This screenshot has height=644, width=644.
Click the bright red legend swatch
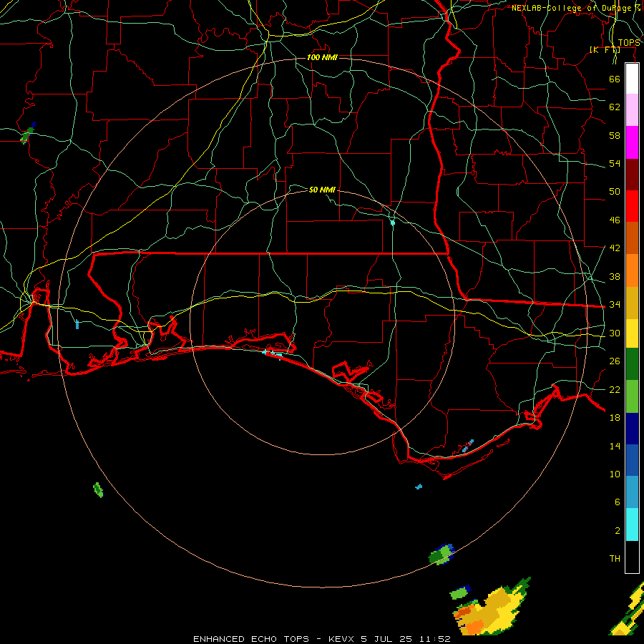pyautogui.click(x=632, y=206)
